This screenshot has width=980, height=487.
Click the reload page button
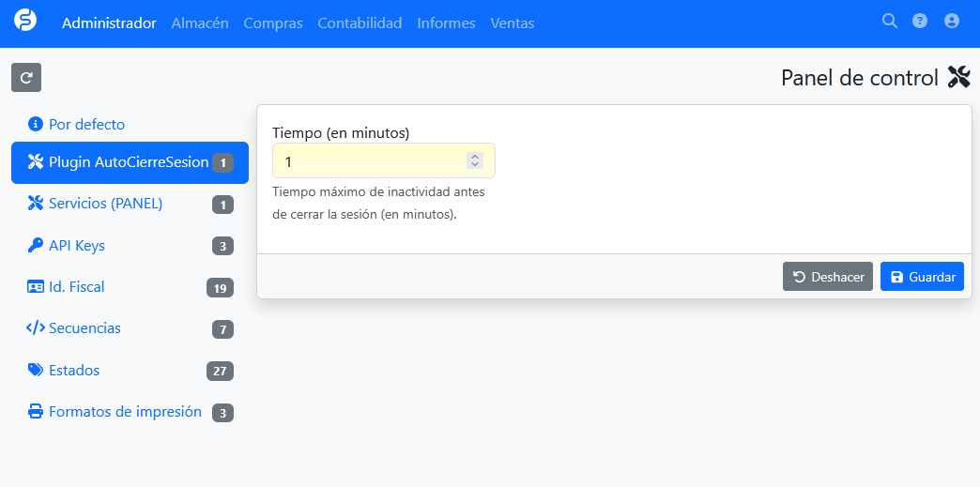(26, 78)
